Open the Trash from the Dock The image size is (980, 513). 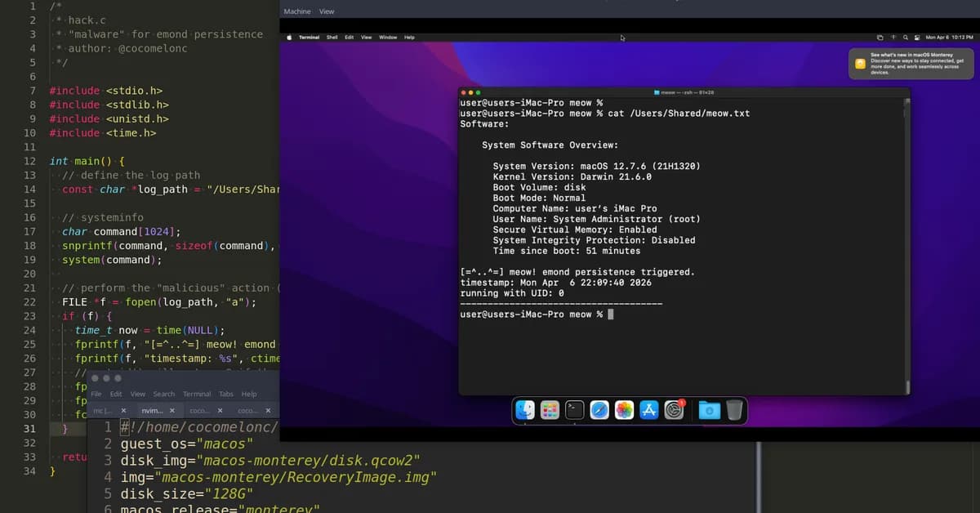pos(734,409)
